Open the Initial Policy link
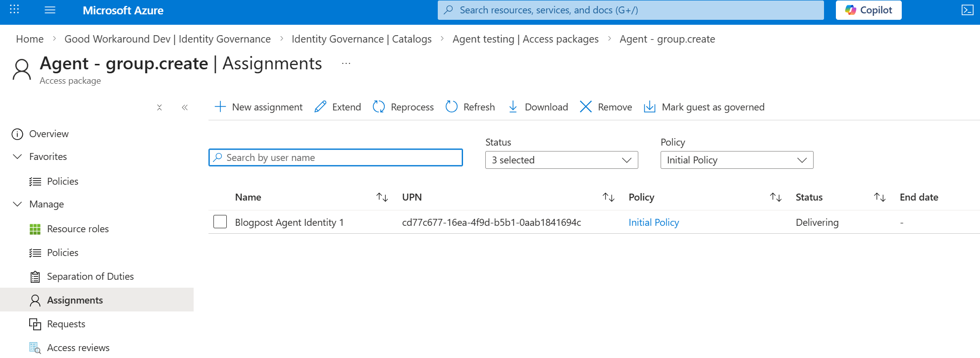This screenshot has height=358, width=980. [x=653, y=222]
